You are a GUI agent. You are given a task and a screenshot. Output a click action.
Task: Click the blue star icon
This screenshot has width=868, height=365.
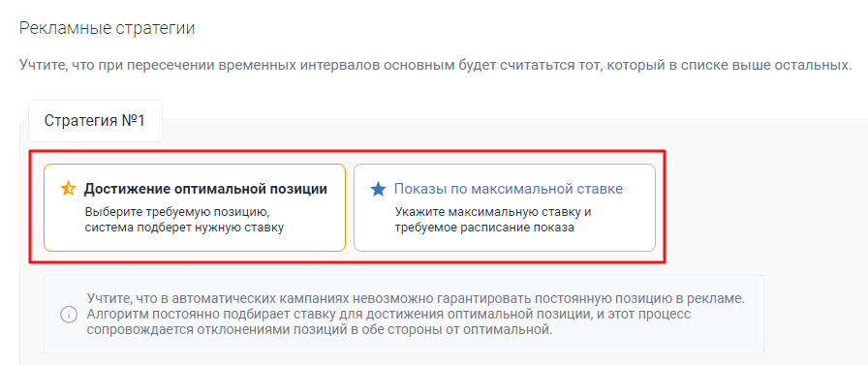[378, 189]
